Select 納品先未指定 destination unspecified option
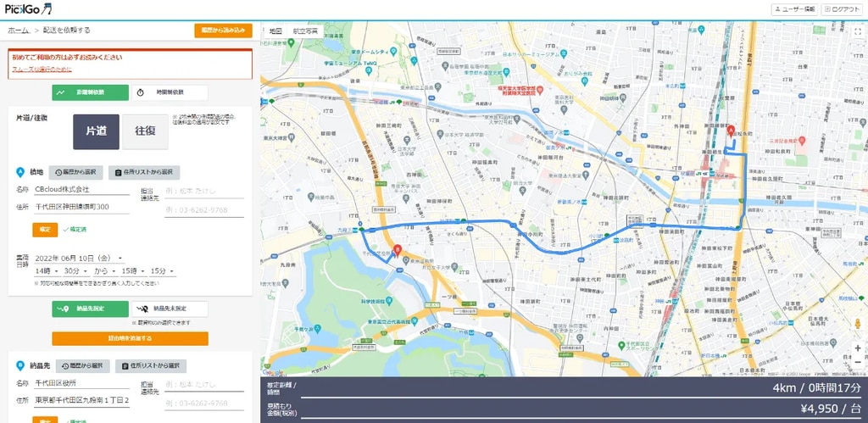This screenshot has width=868, height=423. coord(170,309)
